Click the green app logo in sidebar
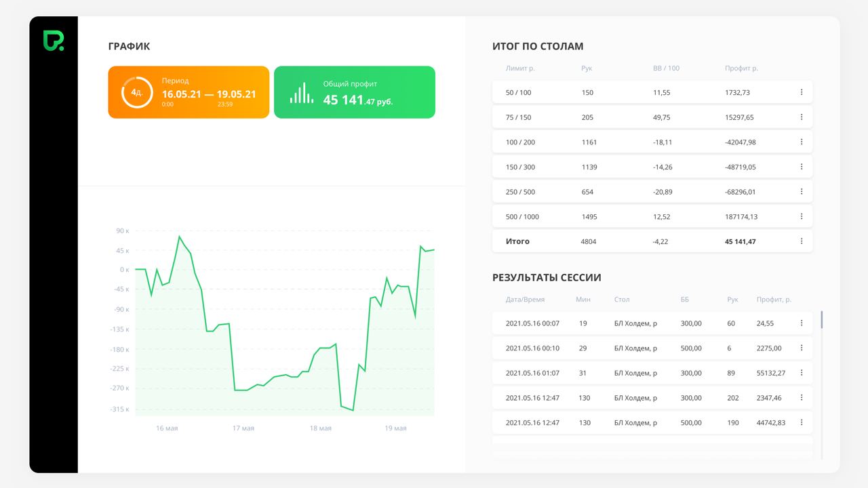Image resolution: width=868 pixels, height=488 pixels. tap(54, 41)
